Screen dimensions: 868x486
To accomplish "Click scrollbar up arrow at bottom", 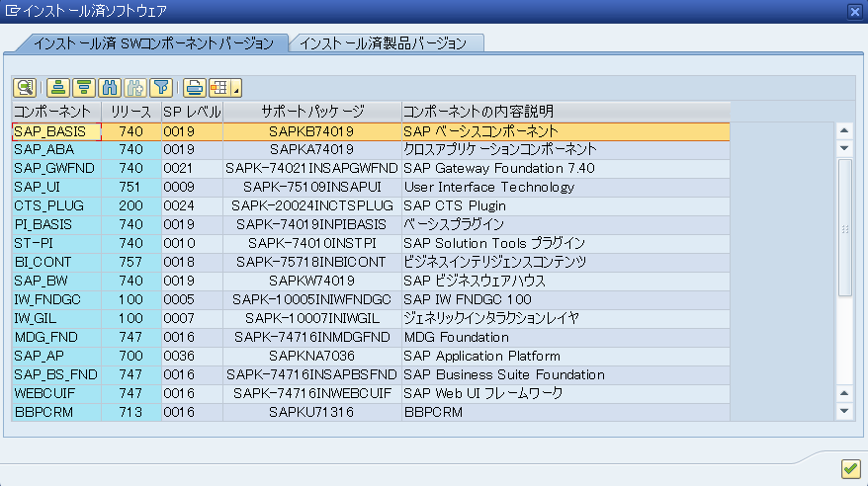I will [x=844, y=394].
